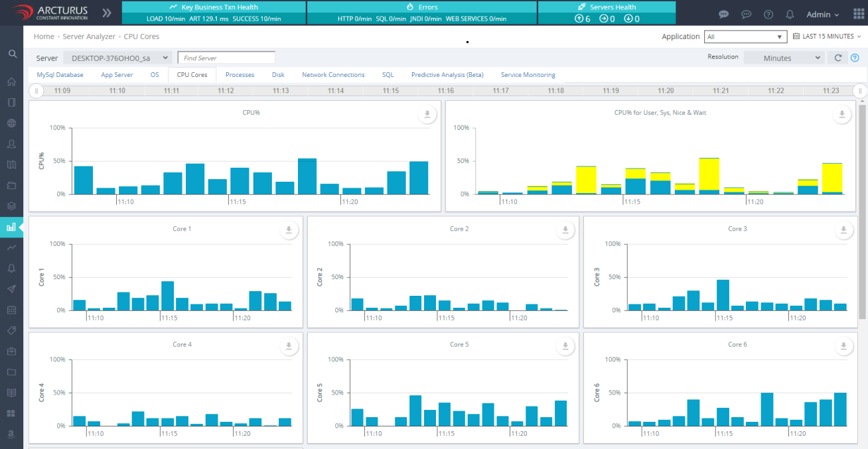The width and height of the screenshot is (868, 449).
Task: Click the globe icon in the sidebar
Action: [x=11, y=123]
